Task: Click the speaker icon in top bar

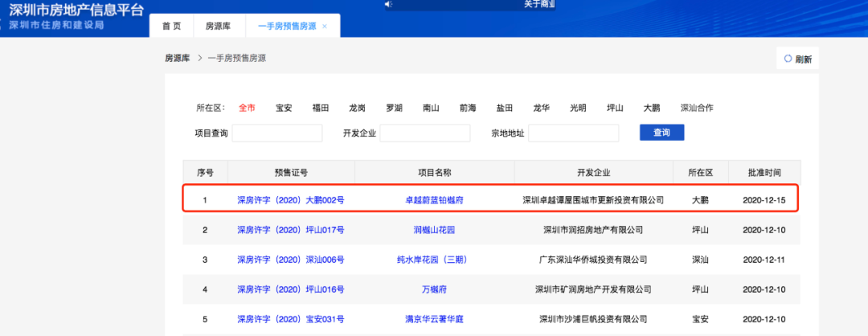Action: coord(388,4)
